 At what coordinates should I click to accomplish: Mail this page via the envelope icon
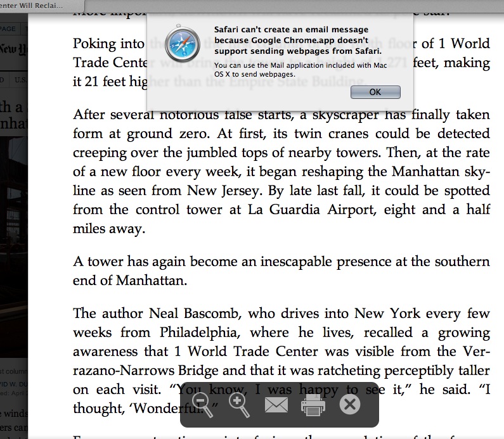(x=276, y=405)
